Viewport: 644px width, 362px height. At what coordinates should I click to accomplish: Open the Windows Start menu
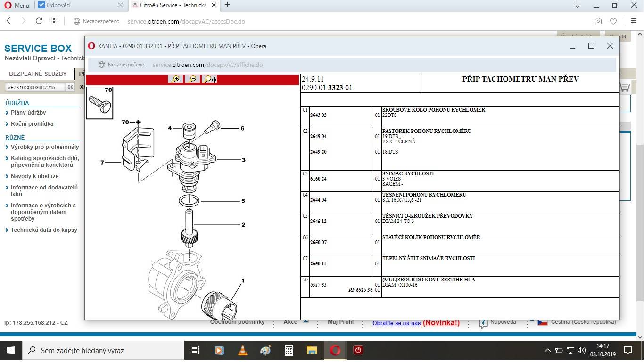click(11, 350)
